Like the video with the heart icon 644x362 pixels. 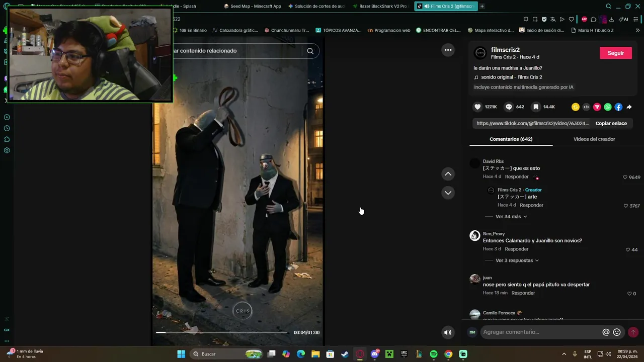click(x=477, y=107)
